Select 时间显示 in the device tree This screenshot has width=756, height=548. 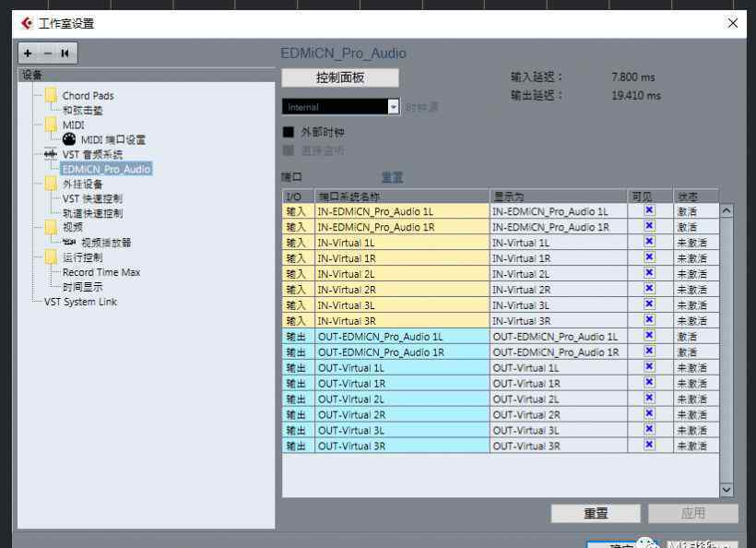tap(82, 287)
